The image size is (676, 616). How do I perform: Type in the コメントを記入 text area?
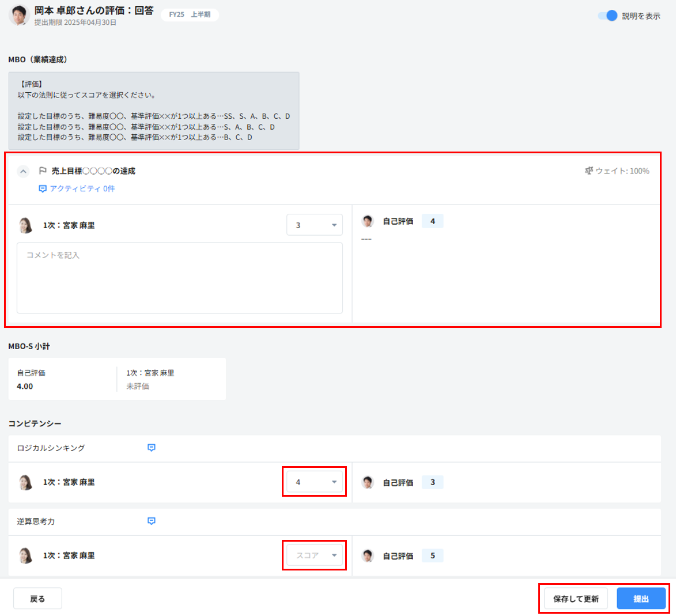179,278
